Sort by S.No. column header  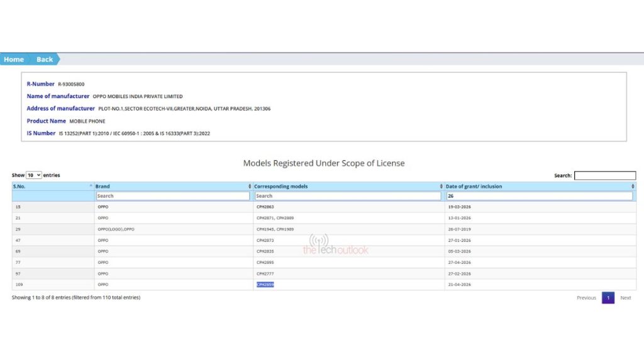coord(53,186)
